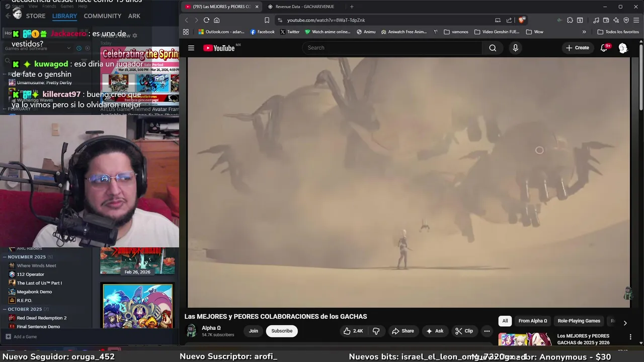Show more hidden bookmarks chevron
The height and width of the screenshot is (362, 644).
click(584, 32)
